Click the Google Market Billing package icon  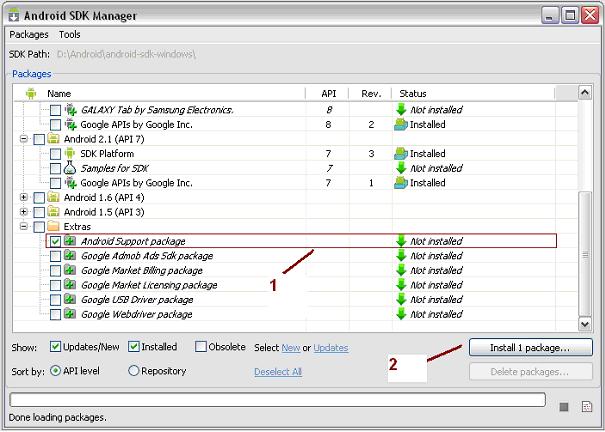coord(70,270)
